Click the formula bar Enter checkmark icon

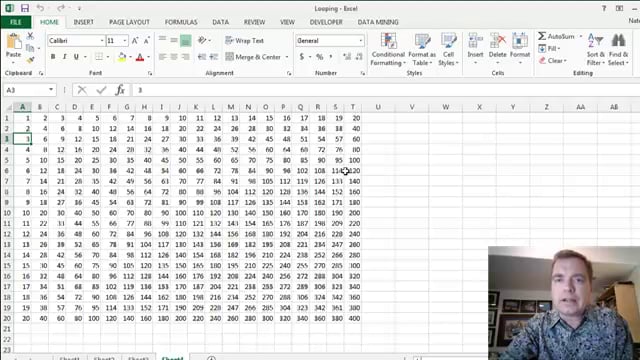[x=101, y=90]
